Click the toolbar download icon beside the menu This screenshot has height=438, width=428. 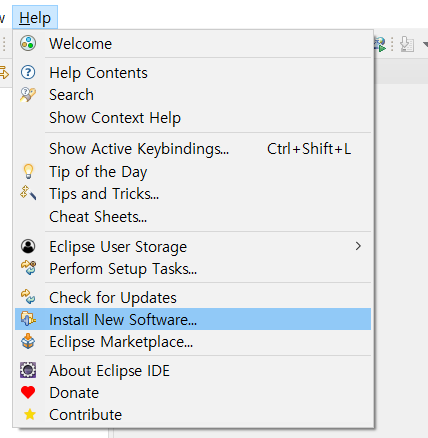point(407,44)
